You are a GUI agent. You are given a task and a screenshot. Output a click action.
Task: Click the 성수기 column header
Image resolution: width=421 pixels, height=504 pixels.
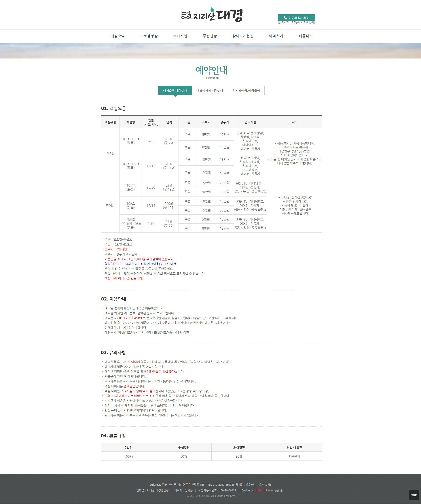coord(224,122)
